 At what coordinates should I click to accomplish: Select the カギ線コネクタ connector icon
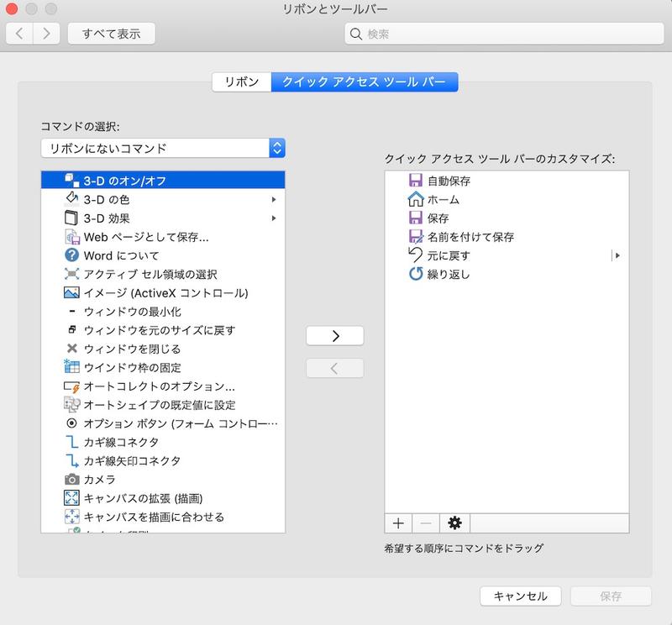tap(71, 442)
